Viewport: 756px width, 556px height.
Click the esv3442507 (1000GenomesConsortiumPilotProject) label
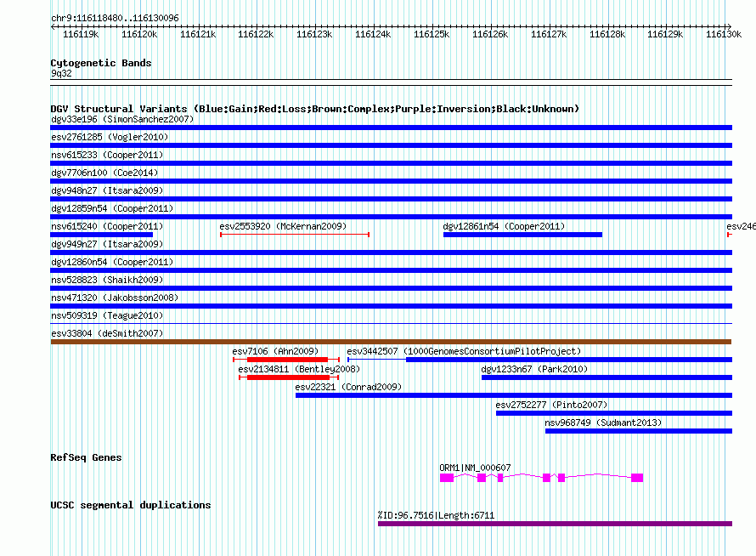point(464,351)
